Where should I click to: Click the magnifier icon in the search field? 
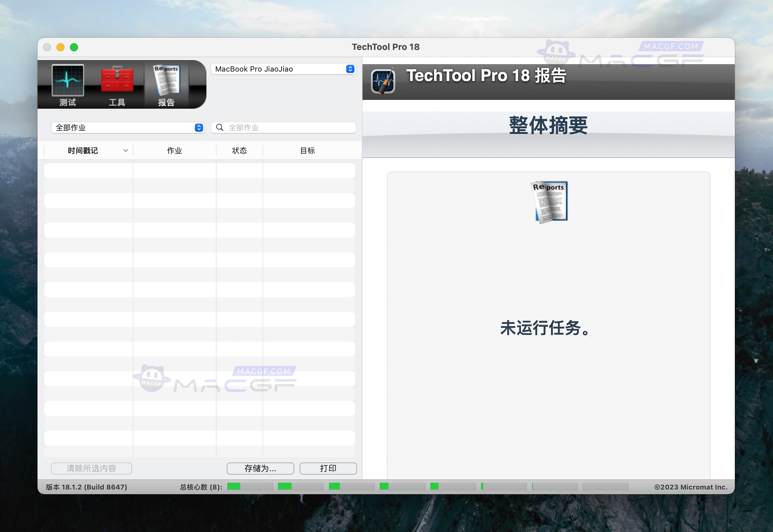click(x=220, y=128)
